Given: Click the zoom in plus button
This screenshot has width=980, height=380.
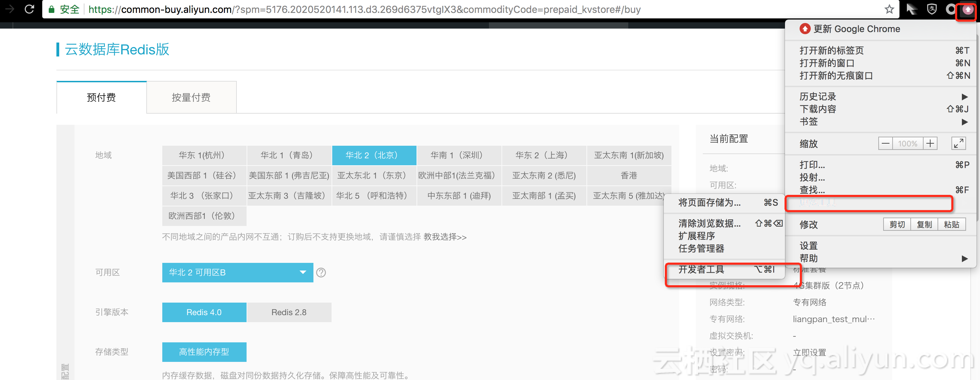Looking at the screenshot, I should pos(930,144).
